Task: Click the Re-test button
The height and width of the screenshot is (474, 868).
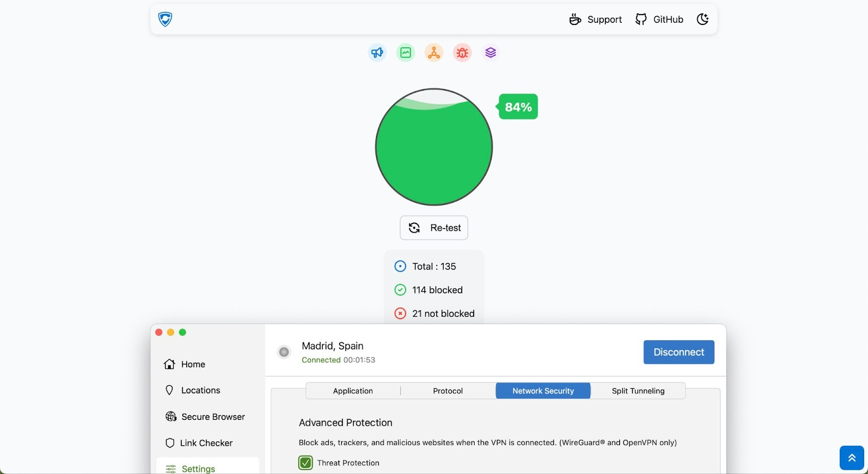Action: tap(434, 228)
